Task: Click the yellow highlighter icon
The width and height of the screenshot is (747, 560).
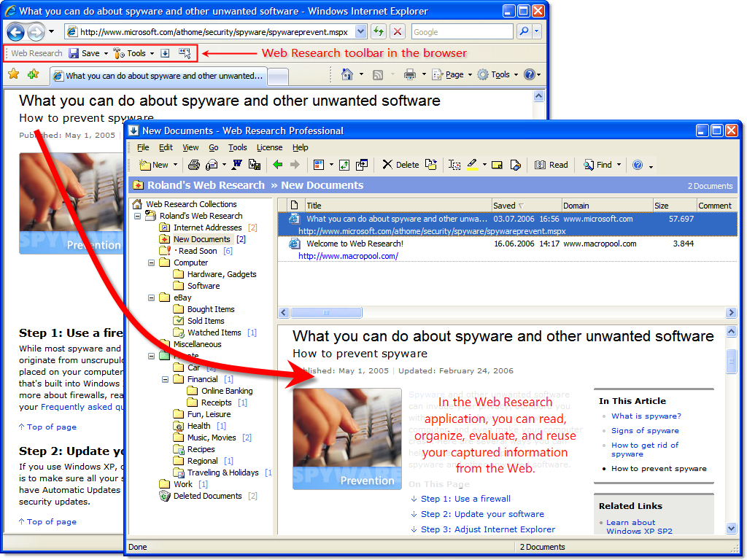Action: point(472,165)
